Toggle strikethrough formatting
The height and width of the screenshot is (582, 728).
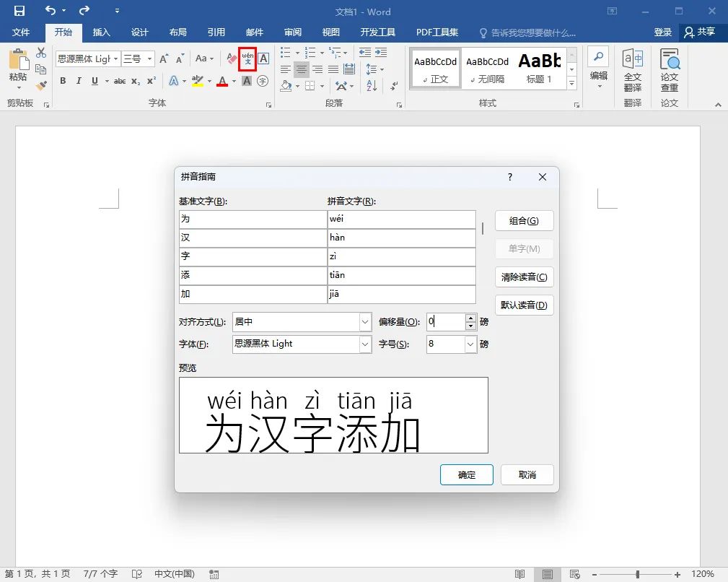120,81
